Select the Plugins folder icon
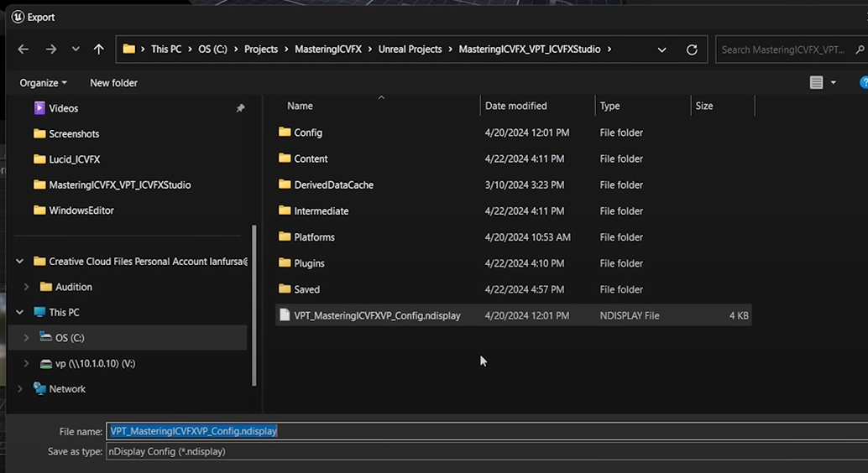868x473 pixels. (285, 262)
